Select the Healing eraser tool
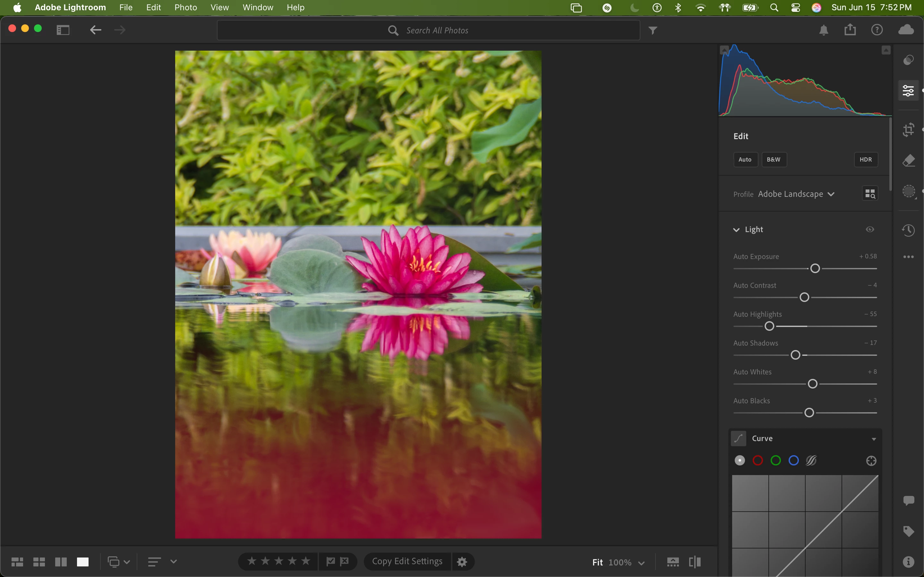 pos(908,161)
